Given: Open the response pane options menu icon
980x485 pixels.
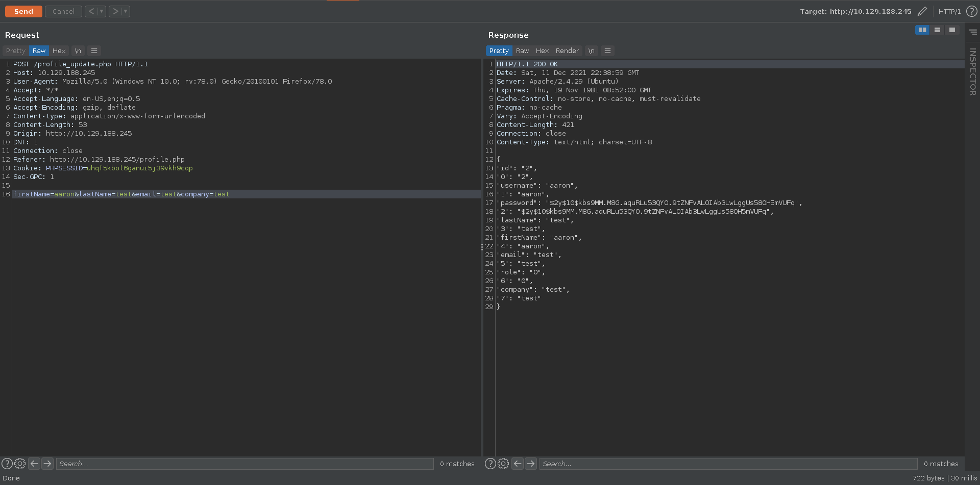Looking at the screenshot, I should pos(607,51).
